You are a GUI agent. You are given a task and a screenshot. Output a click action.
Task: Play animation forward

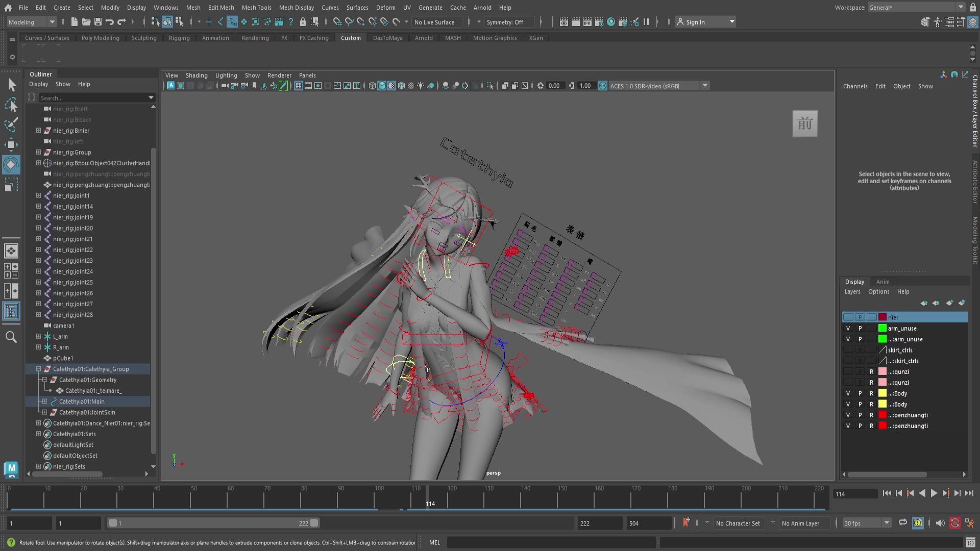(934, 493)
